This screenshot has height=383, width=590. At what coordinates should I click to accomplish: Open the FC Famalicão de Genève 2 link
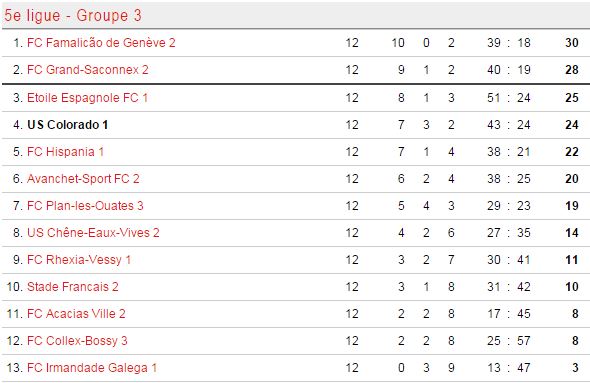click(x=101, y=43)
